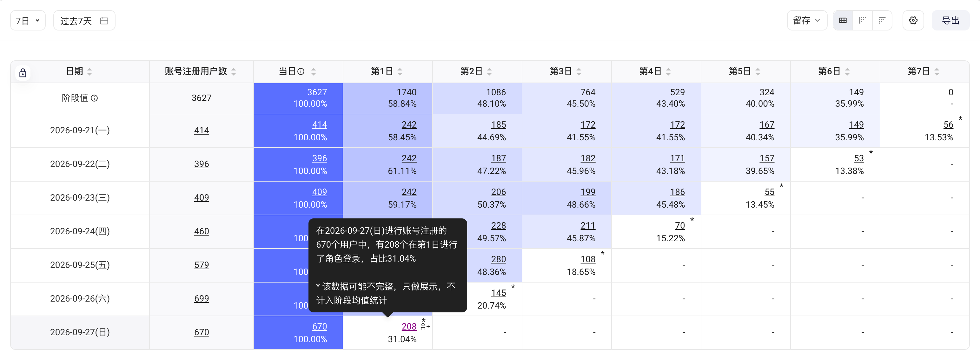The width and height of the screenshot is (980, 360).
Task: Sort by 第4日 column
Action: [x=668, y=71]
